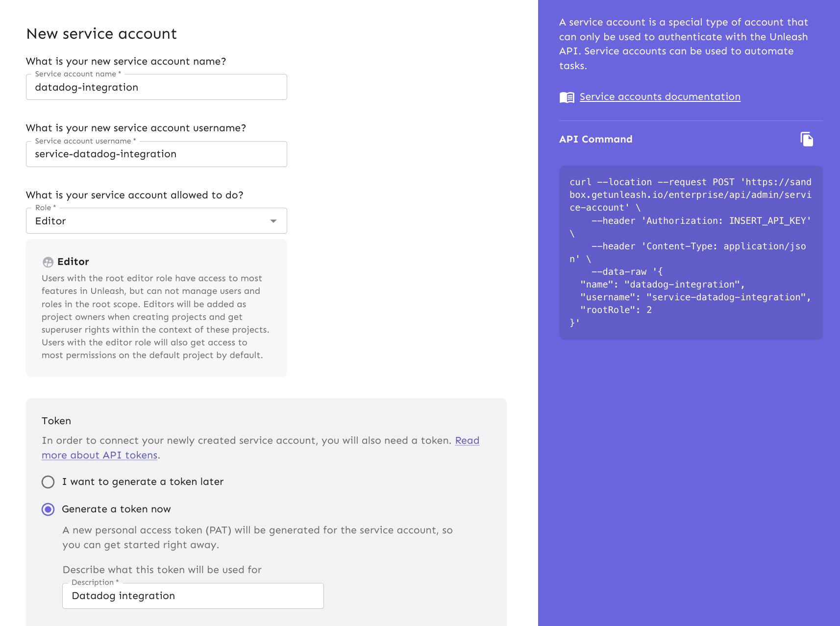Open Service accounts documentation
This screenshot has height=626, width=840.
pyautogui.click(x=660, y=96)
